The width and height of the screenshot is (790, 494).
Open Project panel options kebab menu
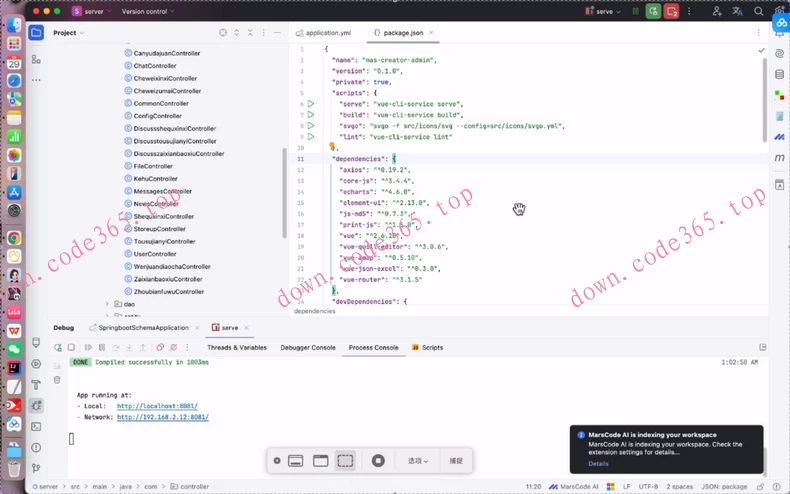click(264, 33)
